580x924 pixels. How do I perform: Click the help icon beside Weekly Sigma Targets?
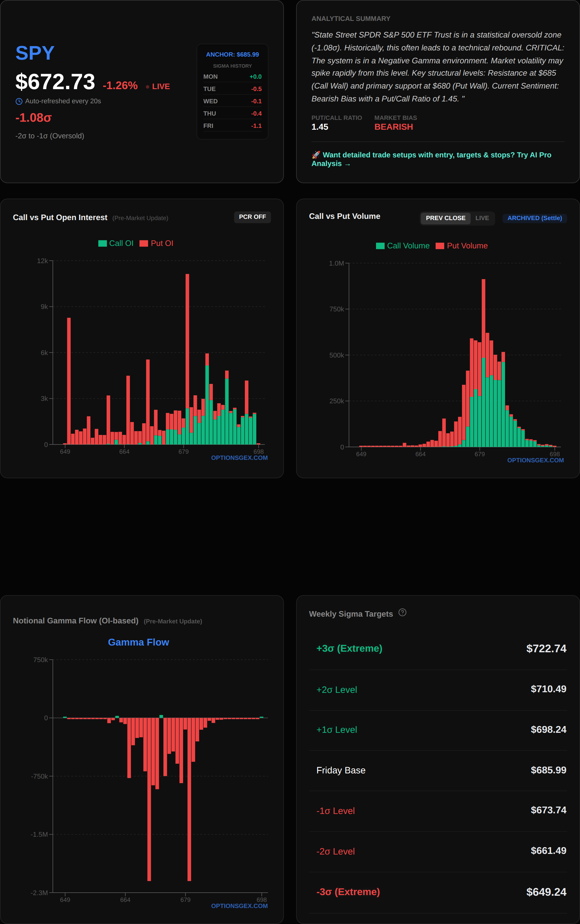click(402, 612)
